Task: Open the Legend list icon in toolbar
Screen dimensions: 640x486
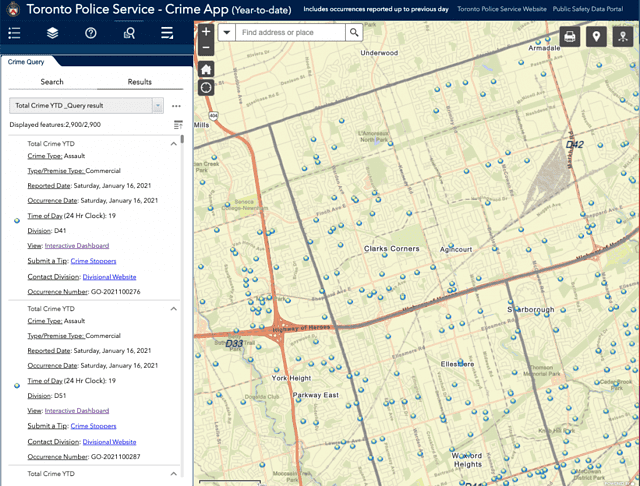Action: [x=14, y=33]
